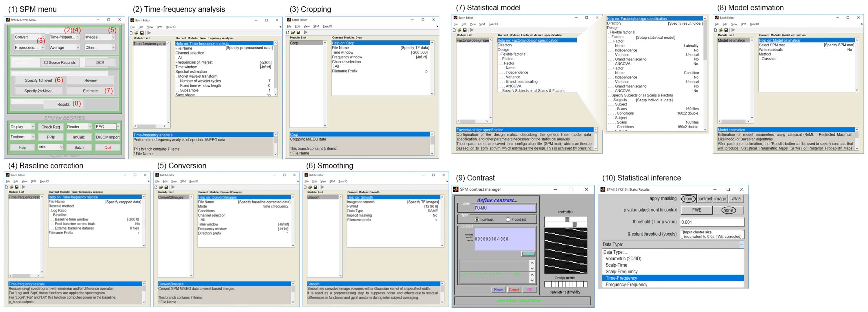Image resolution: width=868 pixels, height=312 pixels.
Task: Select Scalp-Time in the Data Type list
Action: (x=673, y=265)
